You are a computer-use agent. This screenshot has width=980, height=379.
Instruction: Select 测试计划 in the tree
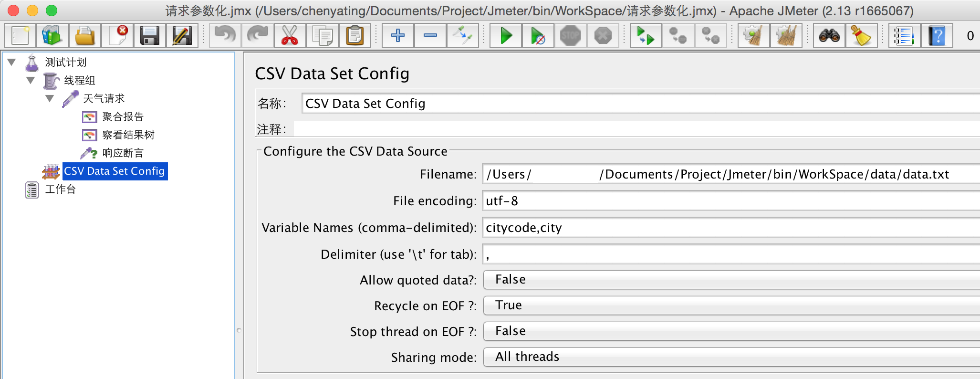[x=65, y=62]
